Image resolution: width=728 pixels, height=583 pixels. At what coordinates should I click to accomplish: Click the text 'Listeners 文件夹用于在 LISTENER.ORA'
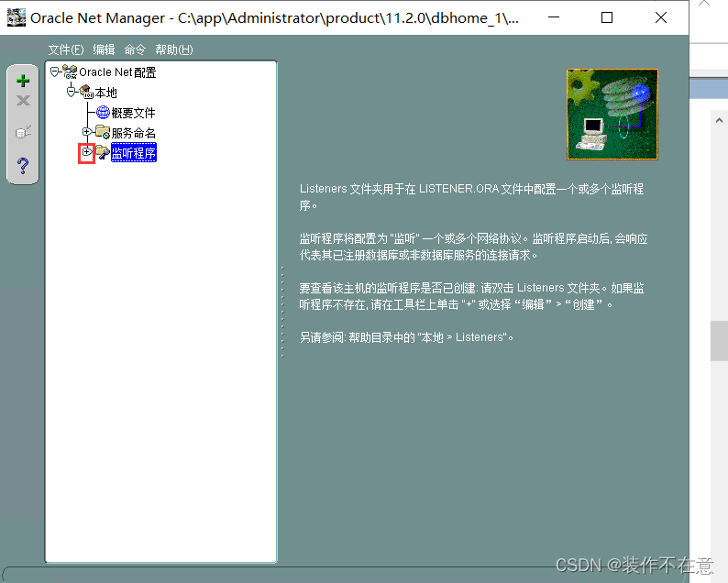pyautogui.click(x=399, y=189)
